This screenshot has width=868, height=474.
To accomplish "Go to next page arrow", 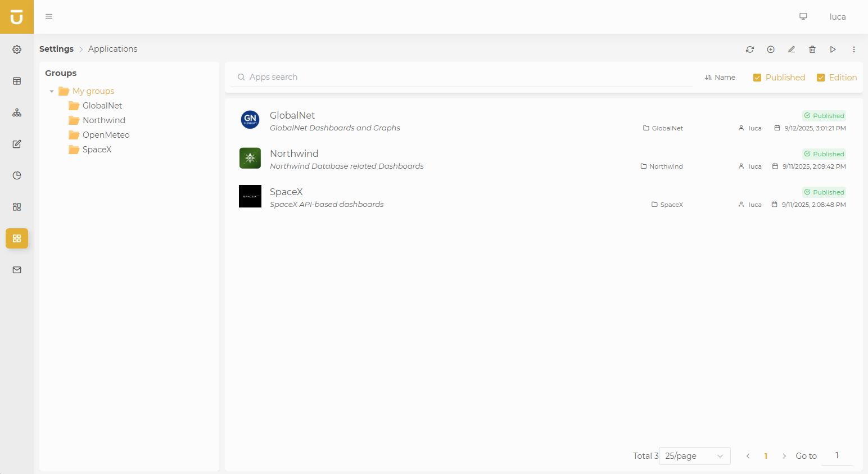I will tap(784, 456).
